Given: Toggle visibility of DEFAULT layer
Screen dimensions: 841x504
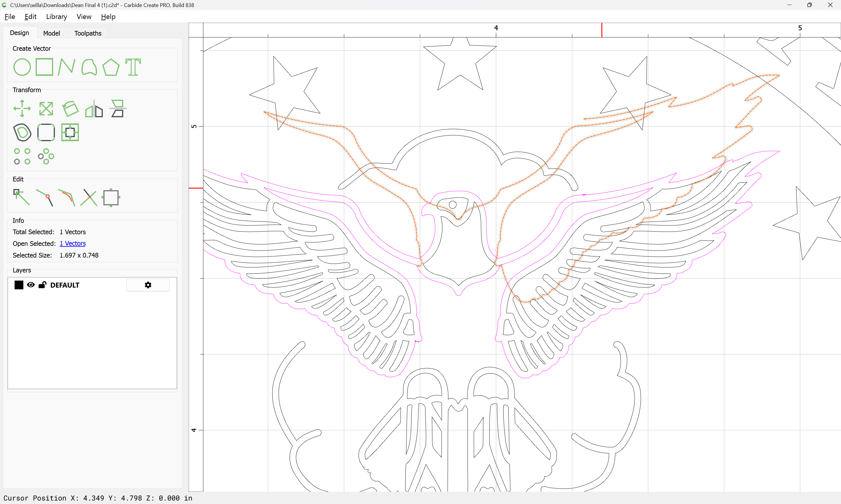Looking at the screenshot, I should [31, 285].
